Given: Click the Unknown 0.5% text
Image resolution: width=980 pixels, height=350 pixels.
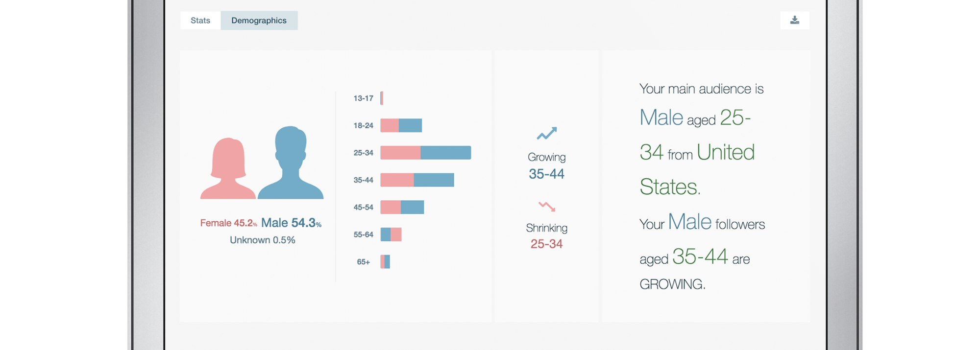Looking at the screenshot, I should tap(263, 240).
